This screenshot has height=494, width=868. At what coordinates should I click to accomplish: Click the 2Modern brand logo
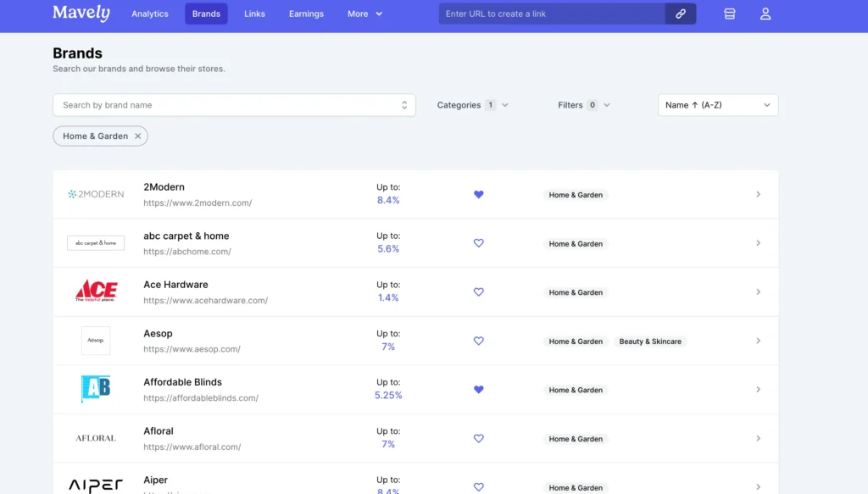[x=96, y=194]
